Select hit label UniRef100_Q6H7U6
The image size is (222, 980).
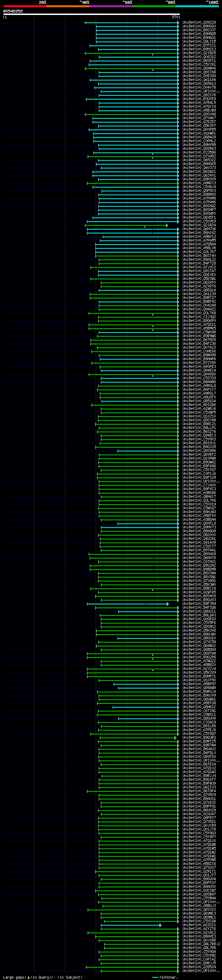(199, 229)
